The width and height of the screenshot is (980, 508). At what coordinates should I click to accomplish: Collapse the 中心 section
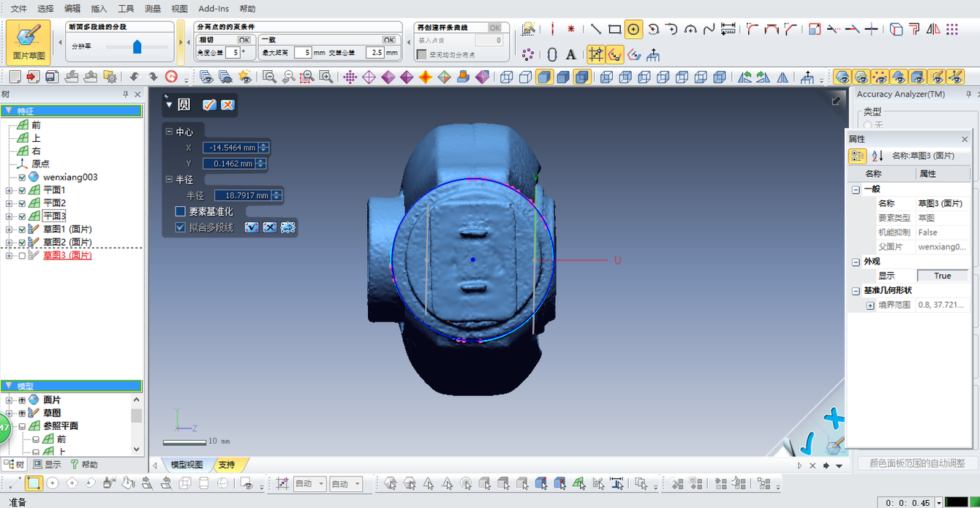point(170,132)
